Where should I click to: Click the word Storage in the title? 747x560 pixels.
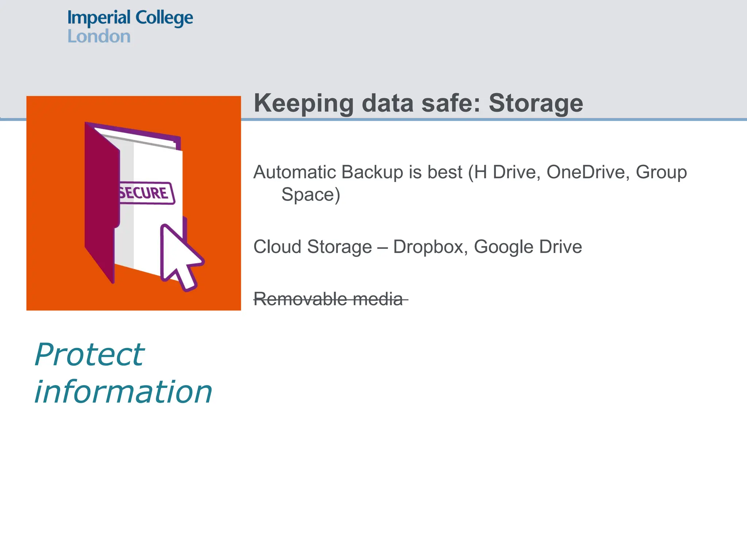536,103
